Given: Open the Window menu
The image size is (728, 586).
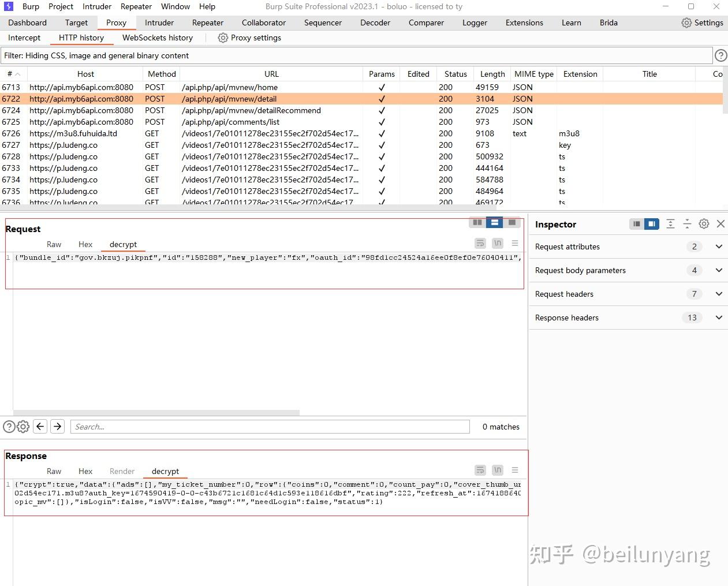Looking at the screenshot, I should click(176, 6).
